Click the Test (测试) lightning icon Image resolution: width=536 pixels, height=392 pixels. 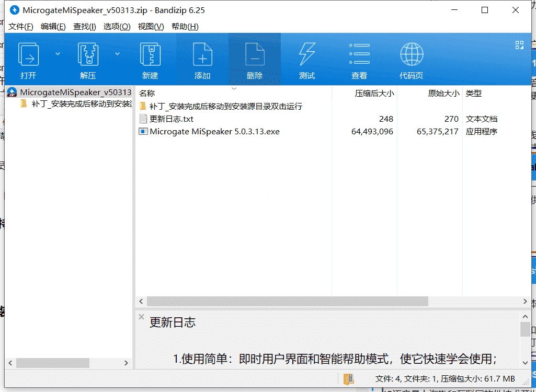coord(306,54)
